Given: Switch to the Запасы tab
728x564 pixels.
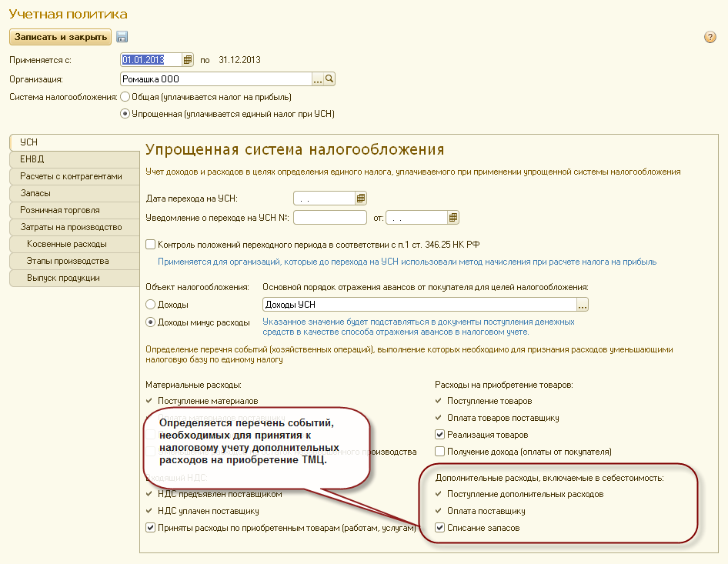Looking at the screenshot, I should coord(75,193).
